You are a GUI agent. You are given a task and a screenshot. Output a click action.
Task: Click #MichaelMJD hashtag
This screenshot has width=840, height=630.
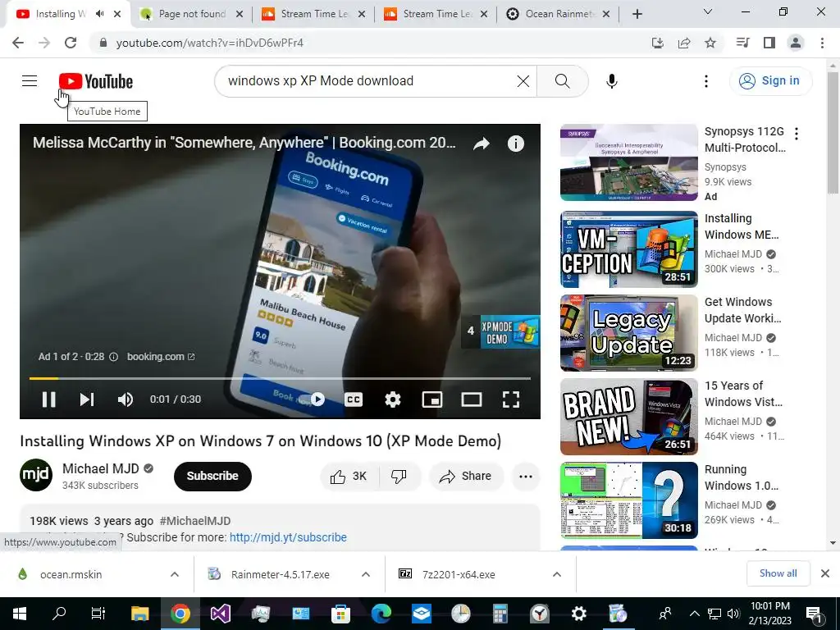[195, 521]
